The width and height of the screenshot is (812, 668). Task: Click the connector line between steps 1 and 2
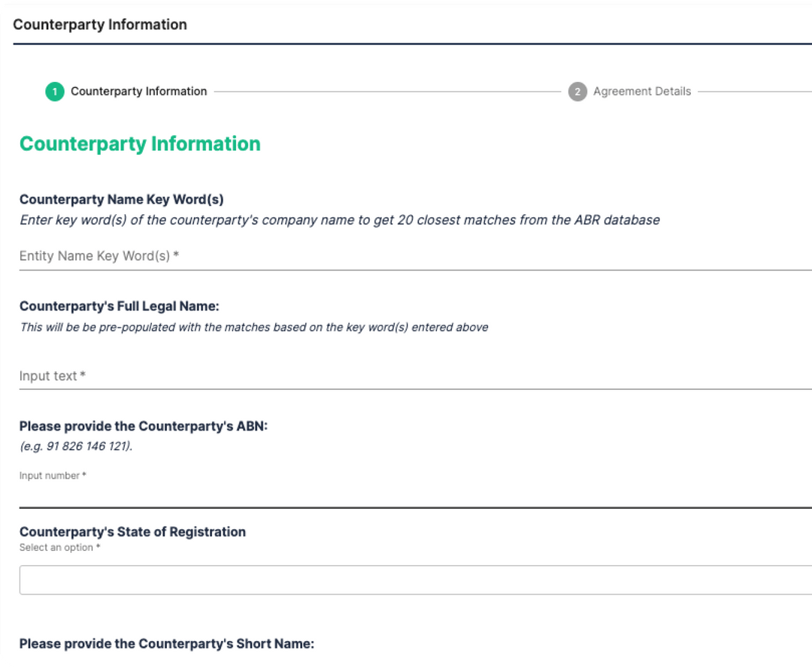coord(387,92)
